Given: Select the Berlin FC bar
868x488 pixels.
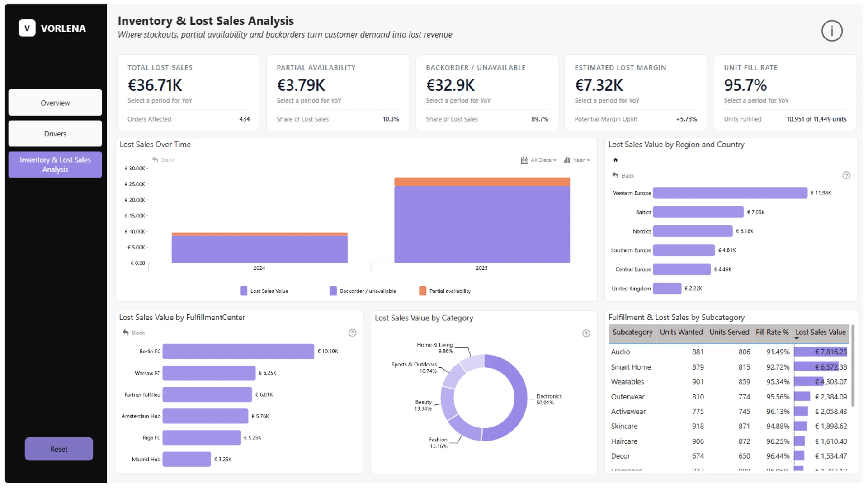Looking at the screenshot, I should pos(238,351).
